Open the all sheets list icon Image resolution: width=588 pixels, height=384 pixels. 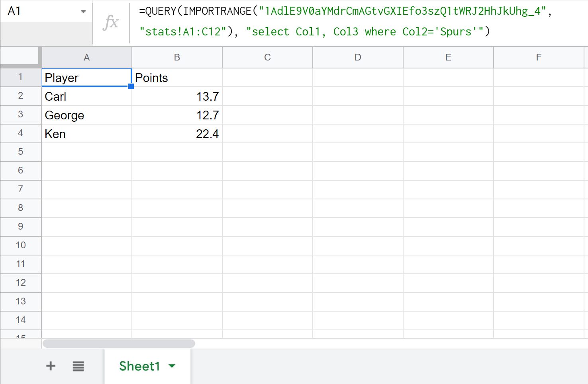78,366
